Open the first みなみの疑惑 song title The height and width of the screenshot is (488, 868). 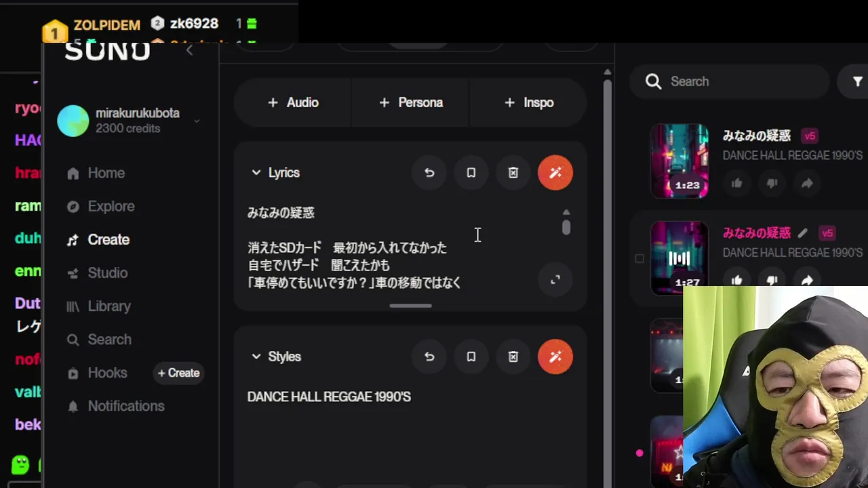[x=757, y=136]
